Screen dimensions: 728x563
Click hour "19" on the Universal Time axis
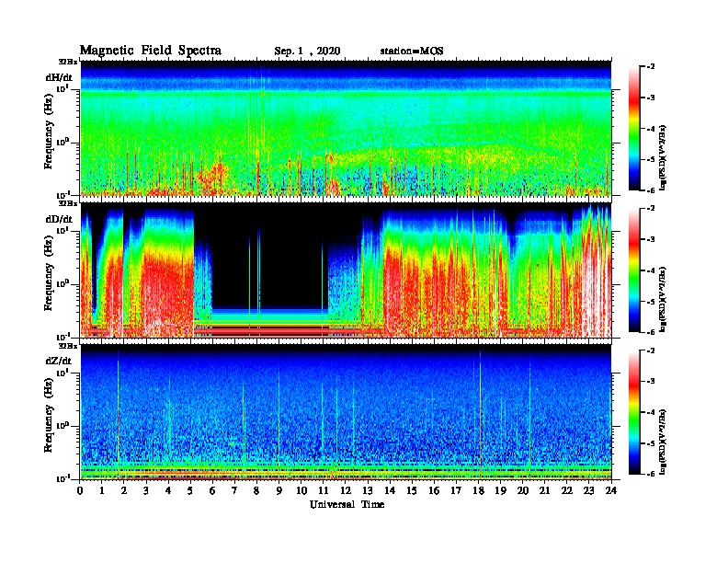[x=500, y=490]
